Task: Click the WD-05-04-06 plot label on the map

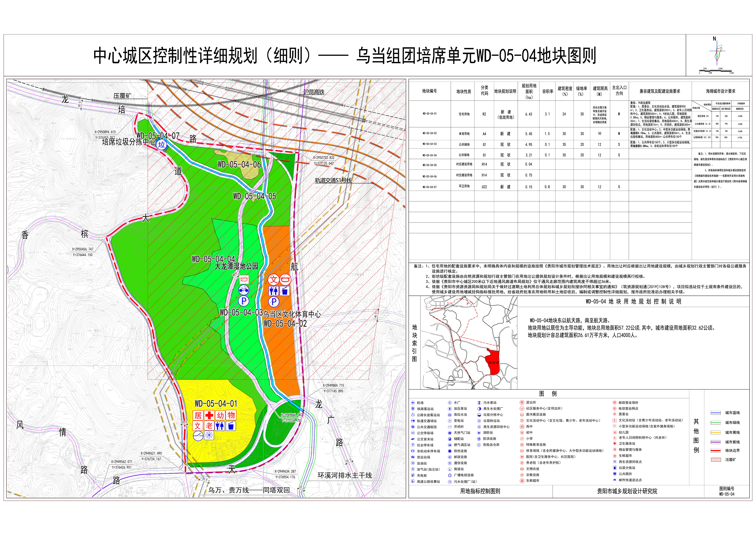Action: tap(239, 164)
